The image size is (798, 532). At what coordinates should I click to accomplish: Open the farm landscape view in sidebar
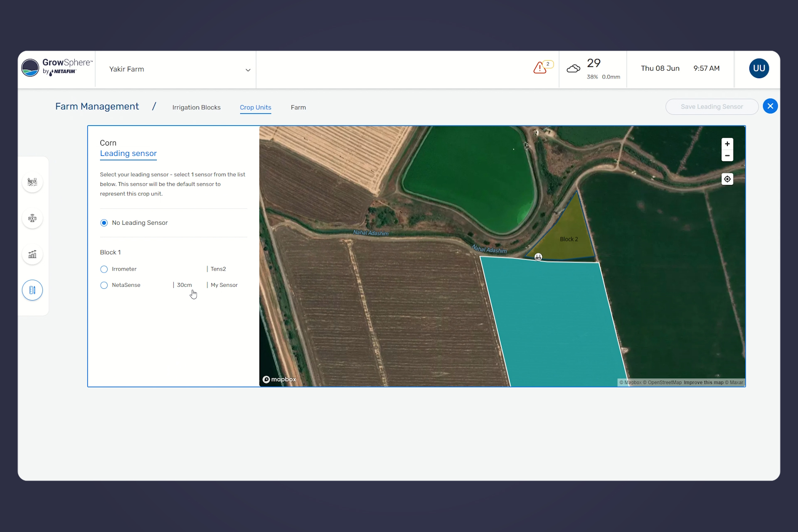coord(32,182)
